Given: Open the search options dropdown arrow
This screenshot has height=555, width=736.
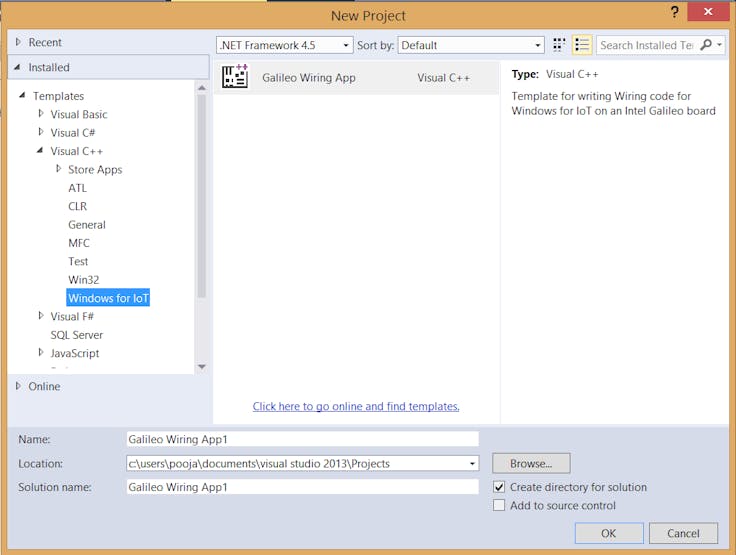Looking at the screenshot, I should [719, 45].
